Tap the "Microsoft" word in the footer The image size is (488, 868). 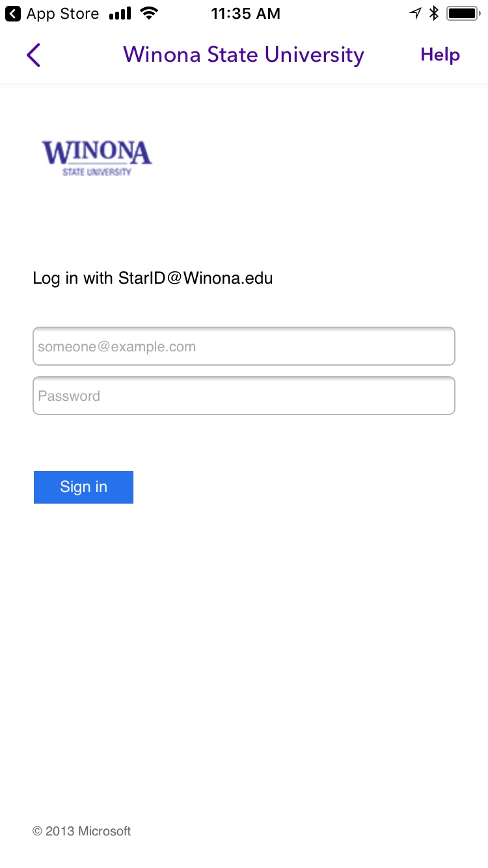(x=104, y=831)
